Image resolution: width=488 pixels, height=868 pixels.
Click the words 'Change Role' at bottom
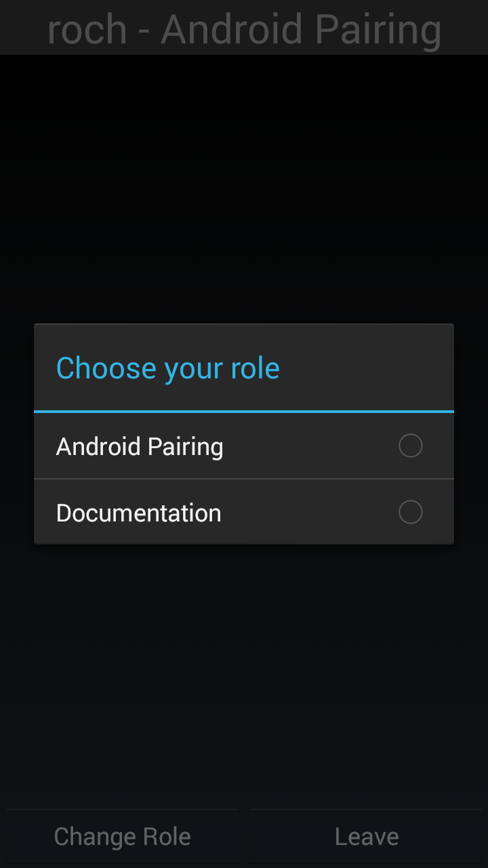point(123,837)
